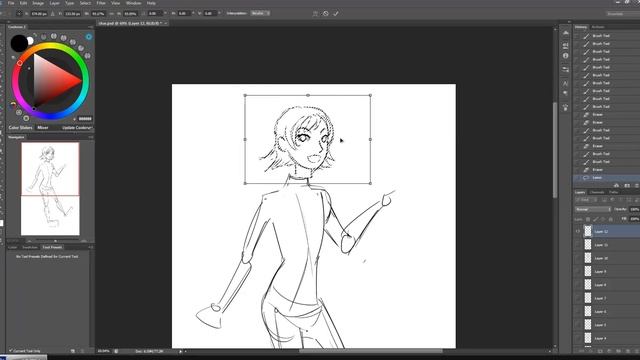Create new tool preset icon
The image size is (640, 360).
73,351
